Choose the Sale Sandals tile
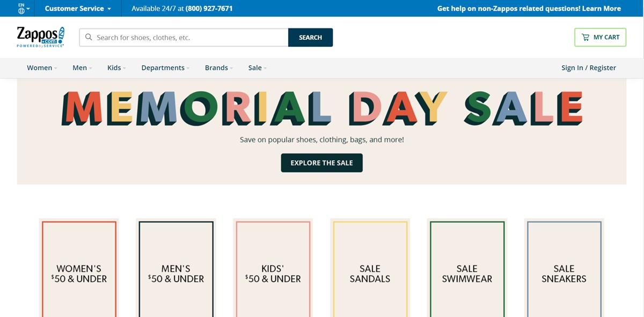Viewport: 644px width, 317px height. click(370, 268)
